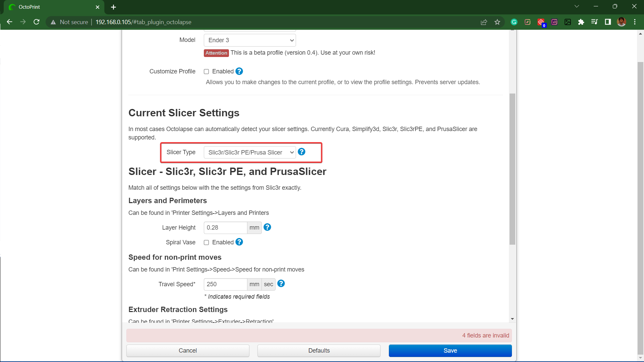Open help icon next to Slicer Type
644x362 pixels.
tap(302, 152)
